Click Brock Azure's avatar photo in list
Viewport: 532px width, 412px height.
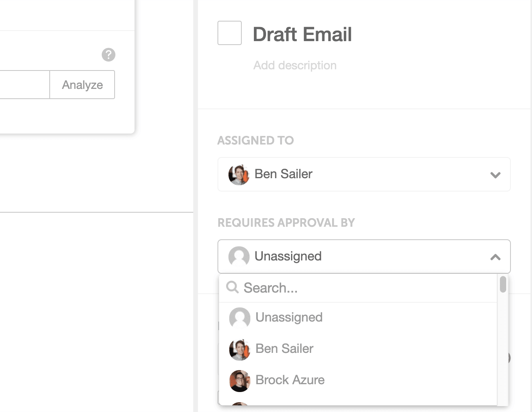pos(240,381)
